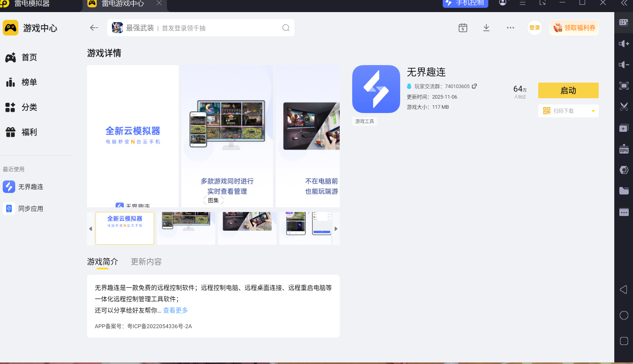
Task: Open the APK installer from the sidebar
Action: pyautogui.click(x=624, y=149)
